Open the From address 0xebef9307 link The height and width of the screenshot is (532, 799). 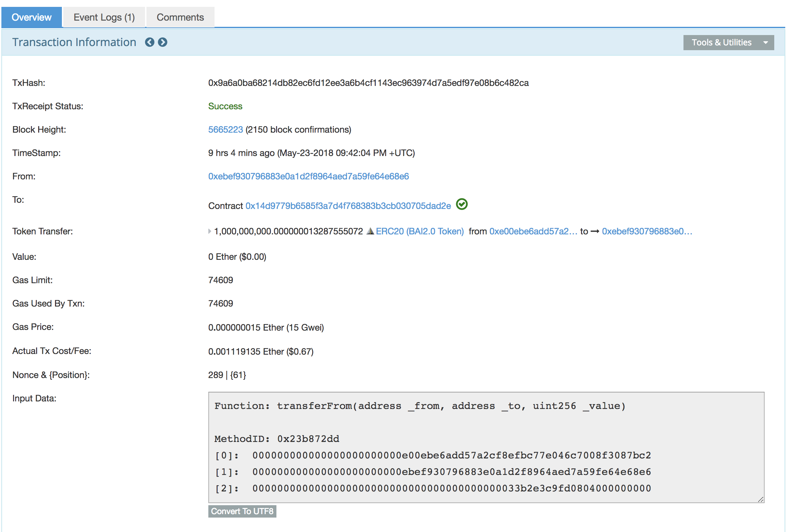pos(308,176)
